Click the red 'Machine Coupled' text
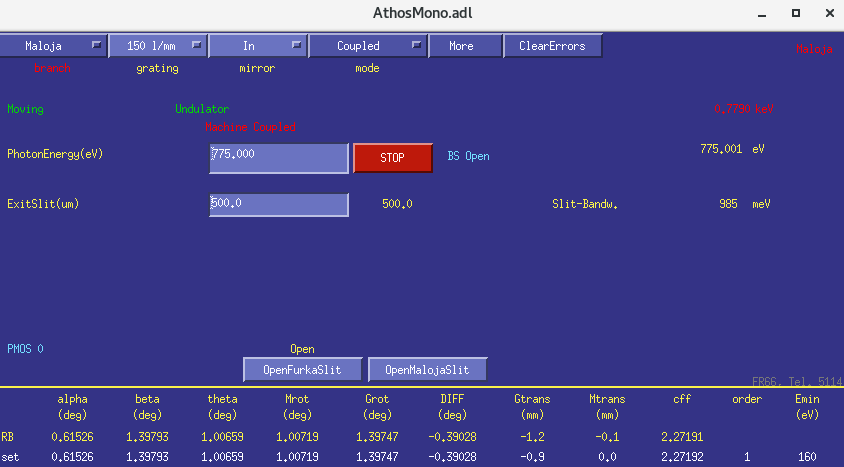The image size is (844, 467). pos(250,128)
